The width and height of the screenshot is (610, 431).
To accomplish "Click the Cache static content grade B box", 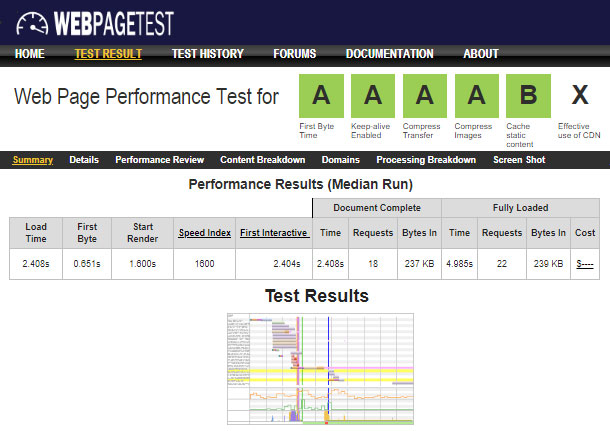I will [528, 96].
